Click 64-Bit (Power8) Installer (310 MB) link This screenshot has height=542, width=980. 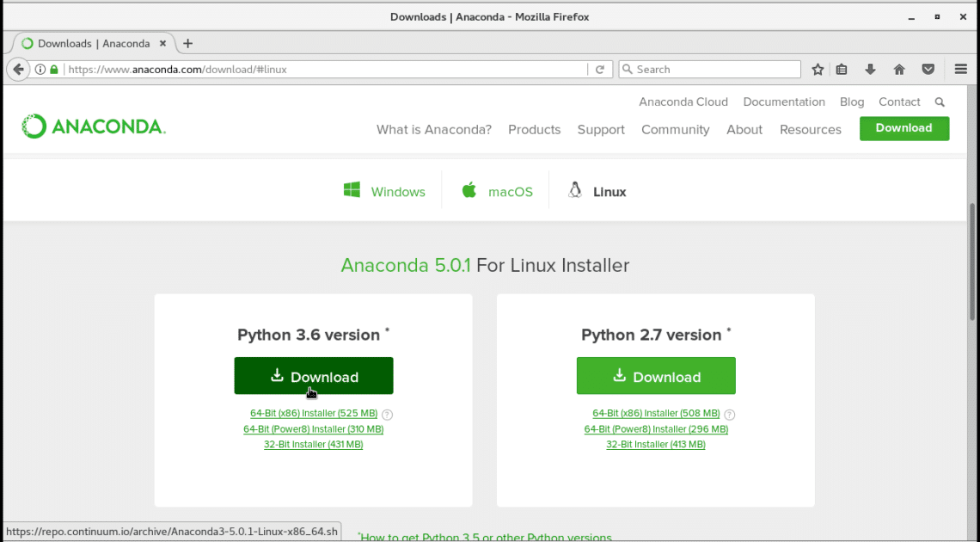[x=313, y=428]
